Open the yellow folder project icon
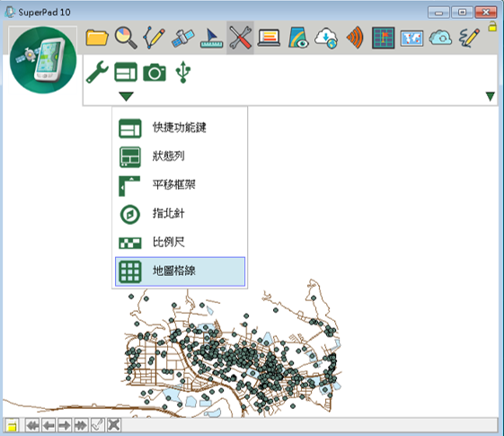Image resolution: width=504 pixels, height=436 pixels. [x=97, y=38]
